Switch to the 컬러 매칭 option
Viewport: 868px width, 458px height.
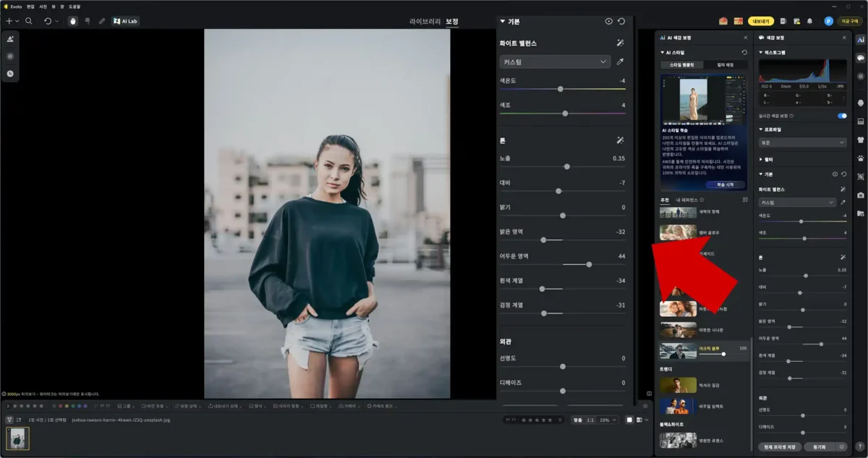coord(726,65)
